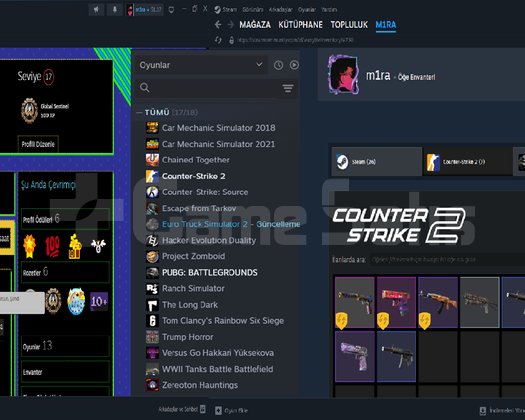
Task: Select the Counter-Strike 2 inventory tab
Action: coord(468,161)
